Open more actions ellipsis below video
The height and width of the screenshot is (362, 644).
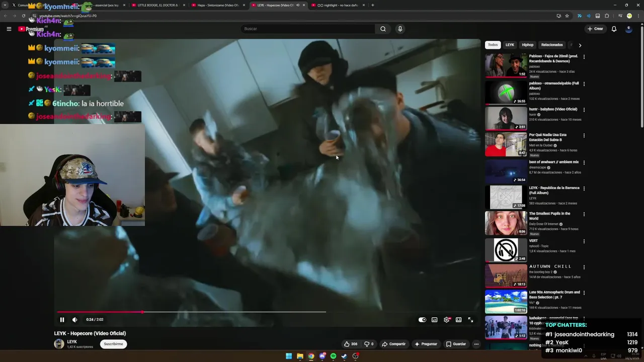pyautogui.click(x=476, y=344)
